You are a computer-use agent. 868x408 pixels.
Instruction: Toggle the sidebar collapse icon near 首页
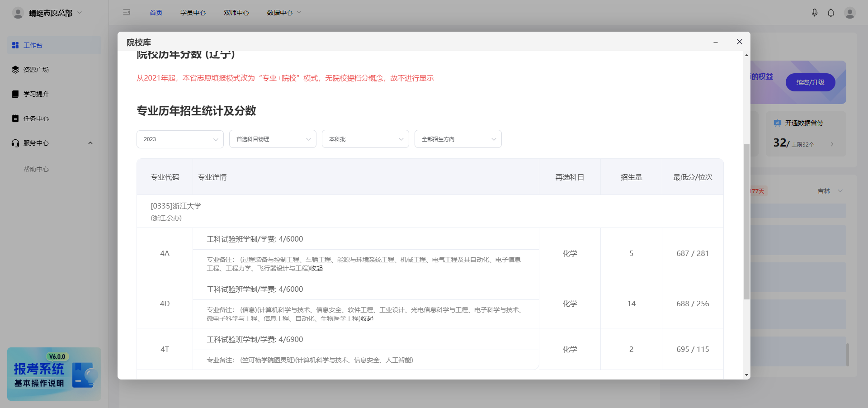coord(127,13)
